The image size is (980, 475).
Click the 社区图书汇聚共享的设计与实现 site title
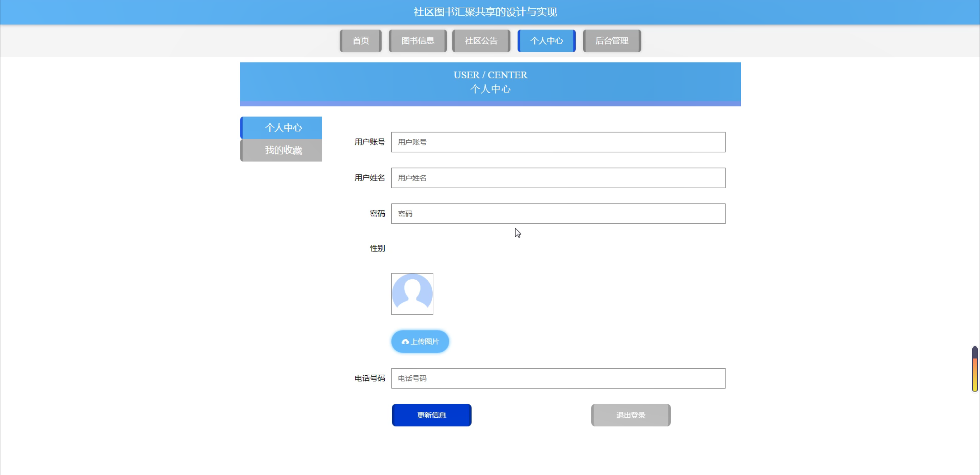(x=485, y=12)
